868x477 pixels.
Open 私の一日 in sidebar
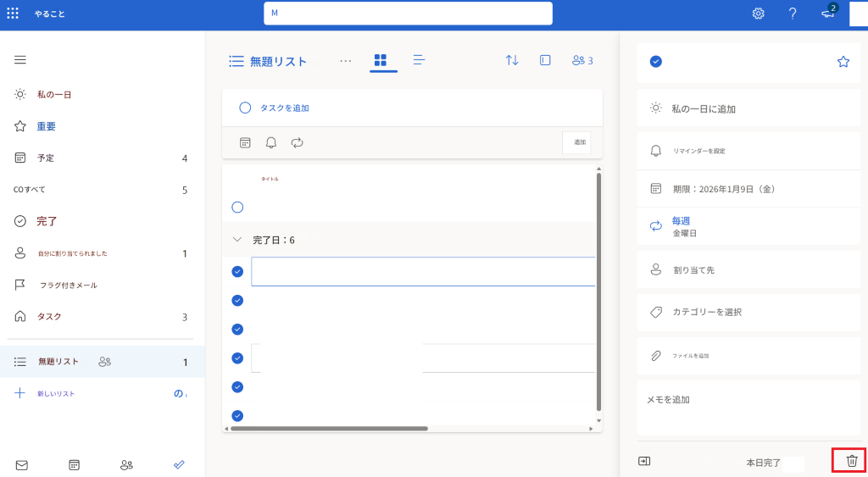click(x=103, y=95)
